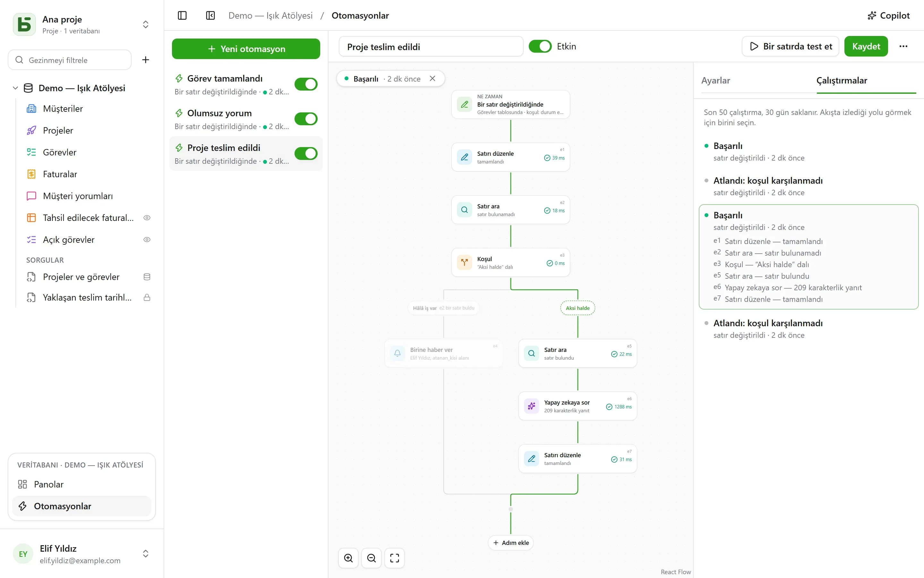The height and width of the screenshot is (578, 924).
Task: Disable the Proje teslim edildi list switch
Action: pyautogui.click(x=306, y=154)
